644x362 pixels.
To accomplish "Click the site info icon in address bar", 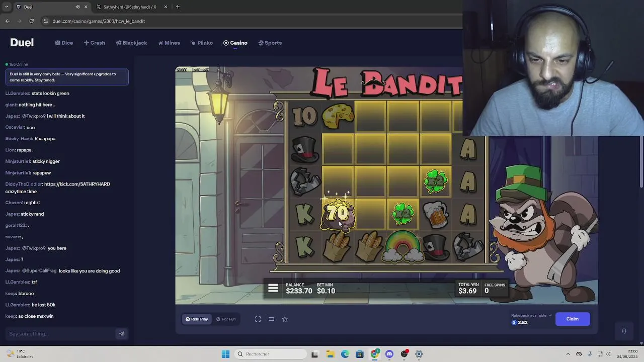I will point(46,21).
